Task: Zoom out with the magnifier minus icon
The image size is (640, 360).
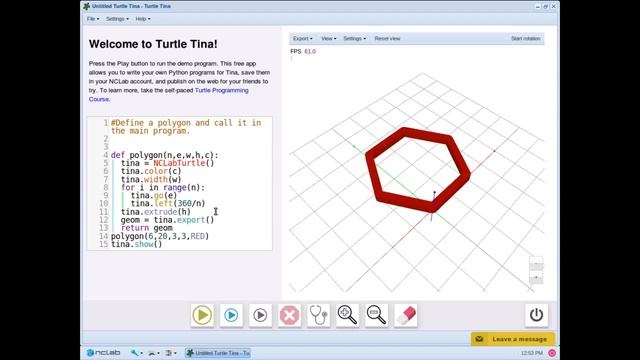Action: pos(376,315)
